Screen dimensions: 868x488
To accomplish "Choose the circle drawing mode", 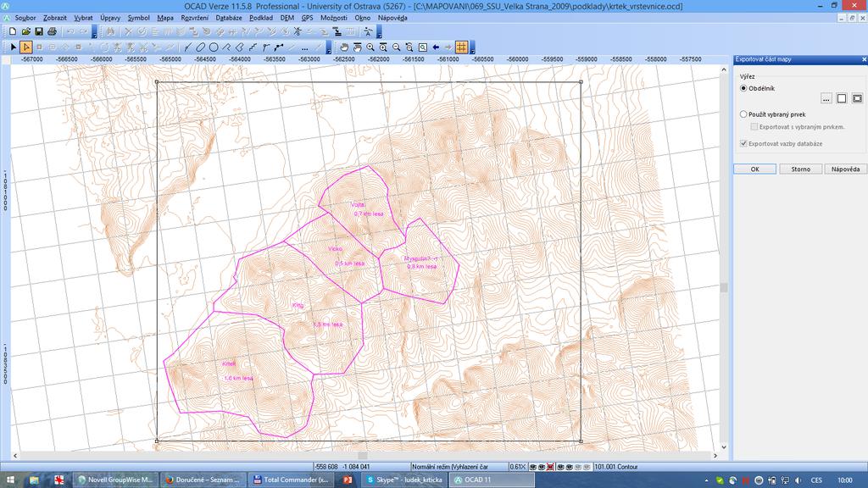I will (213, 47).
